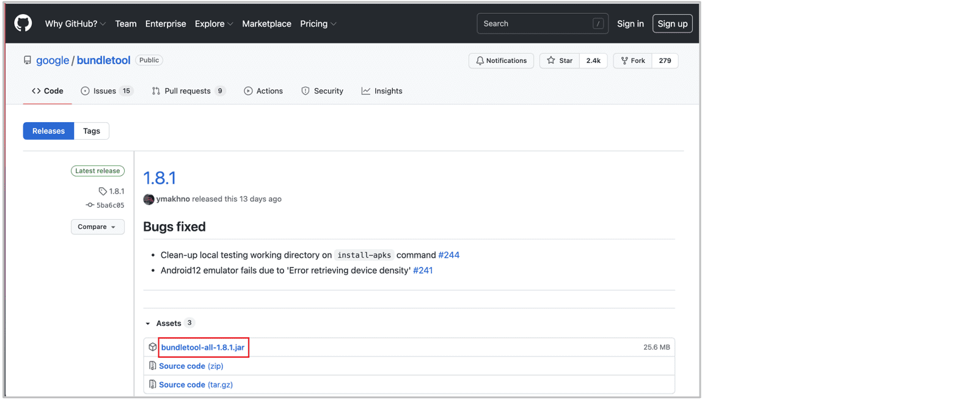Open the Pricing dropdown
The width and height of the screenshot is (980, 403).
click(318, 24)
